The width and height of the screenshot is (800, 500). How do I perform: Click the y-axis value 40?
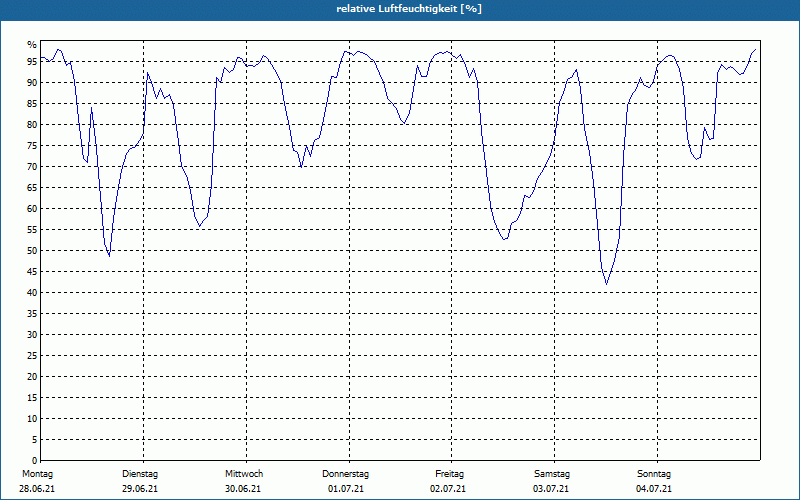(x=32, y=292)
